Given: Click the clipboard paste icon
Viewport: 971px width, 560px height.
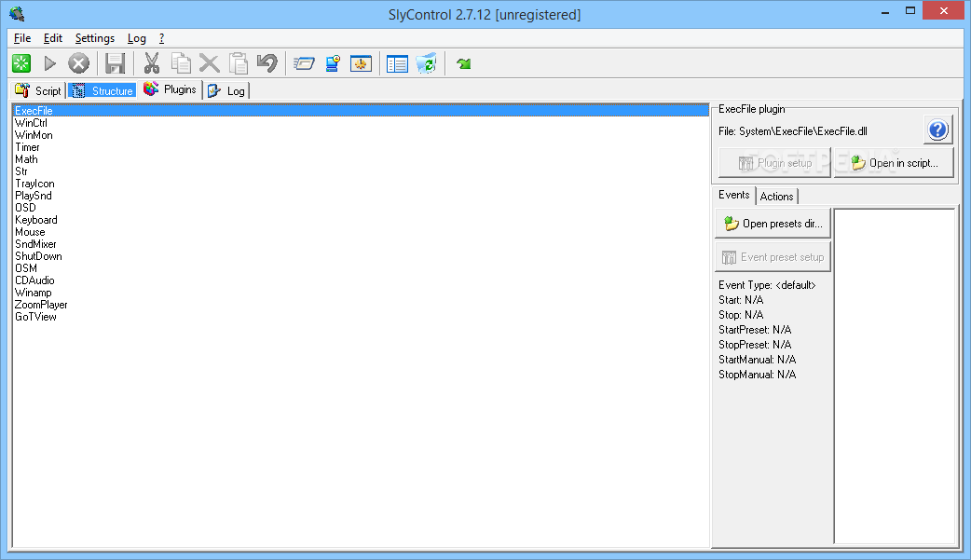Looking at the screenshot, I should (239, 63).
